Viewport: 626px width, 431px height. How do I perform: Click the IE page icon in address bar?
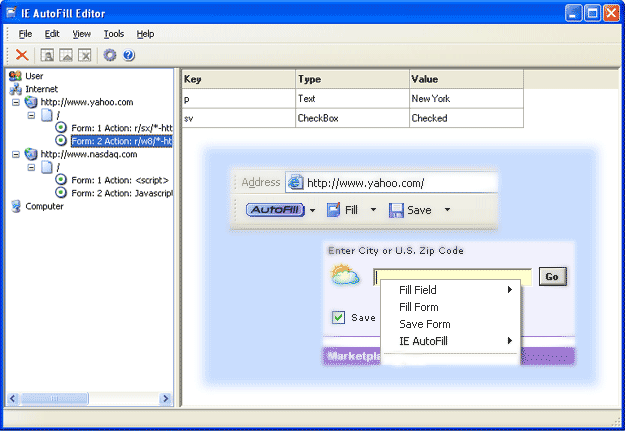[295, 182]
